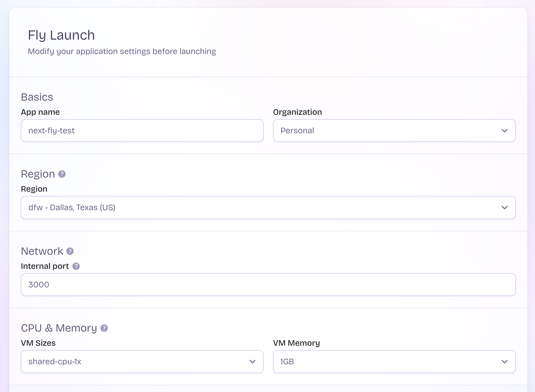Click the chevron arrow in Organization field
The image size is (535, 392).
click(x=505, y=131)
